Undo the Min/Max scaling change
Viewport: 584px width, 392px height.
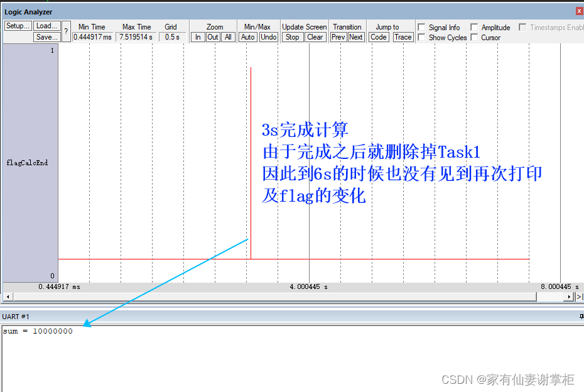[269, 37]
